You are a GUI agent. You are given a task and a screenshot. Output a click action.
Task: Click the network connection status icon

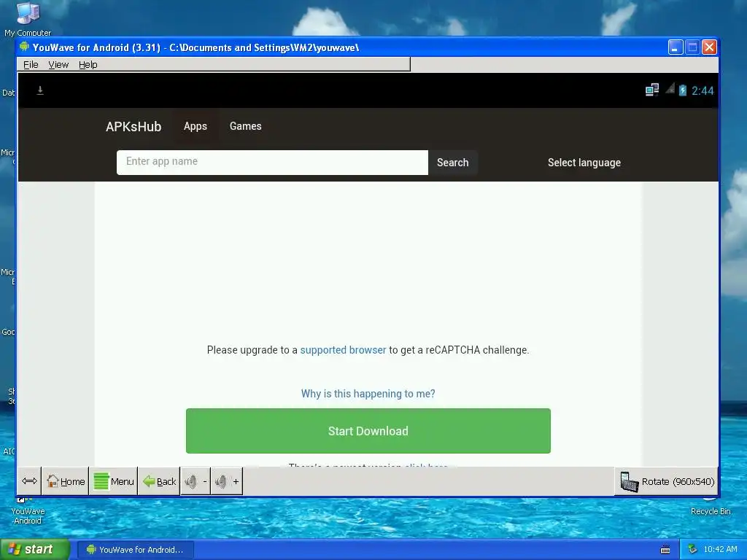coord(651,90)
